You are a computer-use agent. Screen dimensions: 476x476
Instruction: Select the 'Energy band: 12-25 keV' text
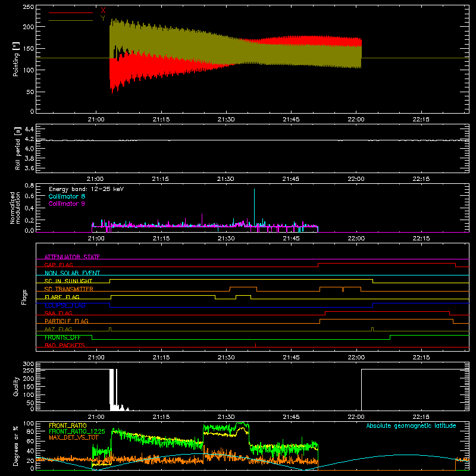point(86,189)
